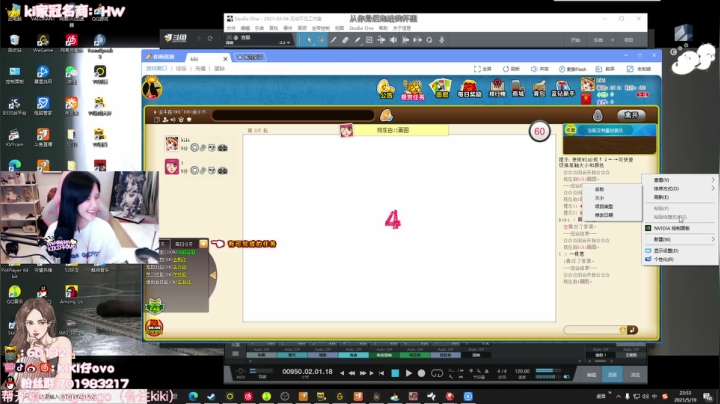Toggle the stop button in Studio One transport
Image resolution: width=720 pixels, height=404 pixels.
point(395,373)
